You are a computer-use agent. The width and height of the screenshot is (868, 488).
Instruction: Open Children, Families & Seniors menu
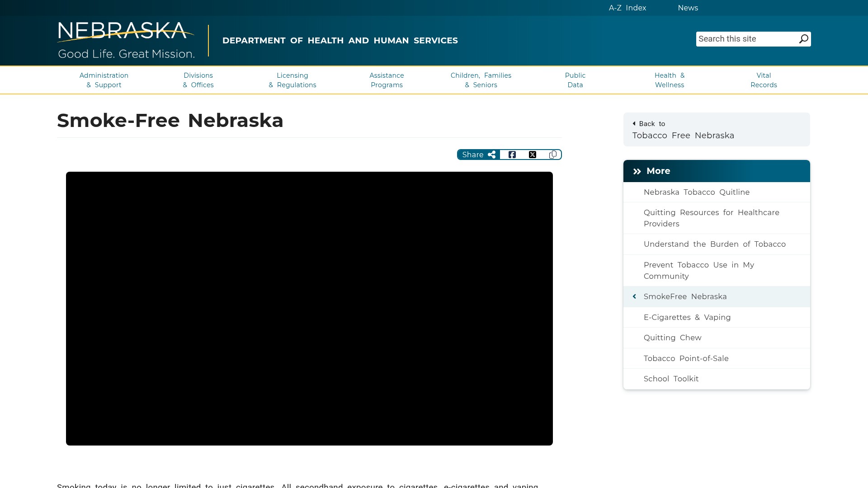(481, 80)
